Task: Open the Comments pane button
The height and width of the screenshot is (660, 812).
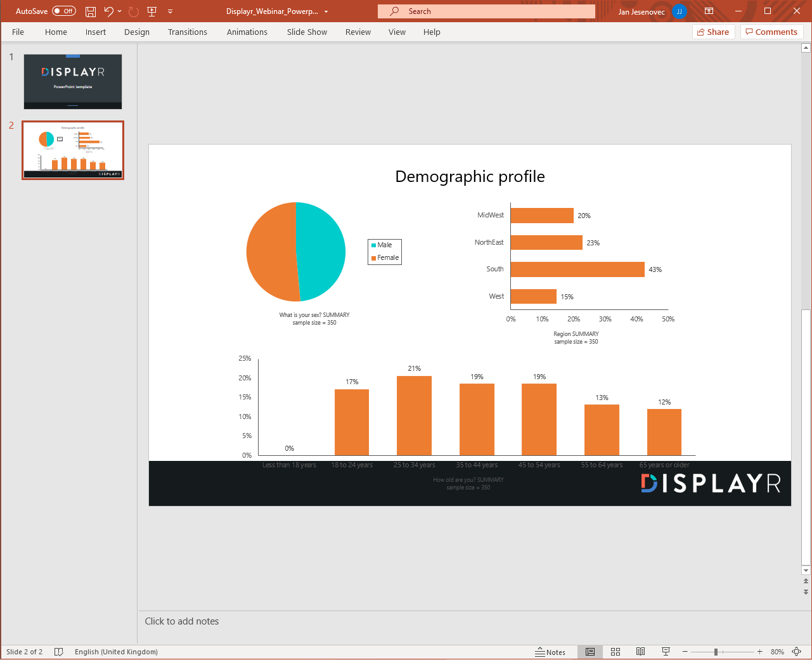Action: [x=771, y=32]
